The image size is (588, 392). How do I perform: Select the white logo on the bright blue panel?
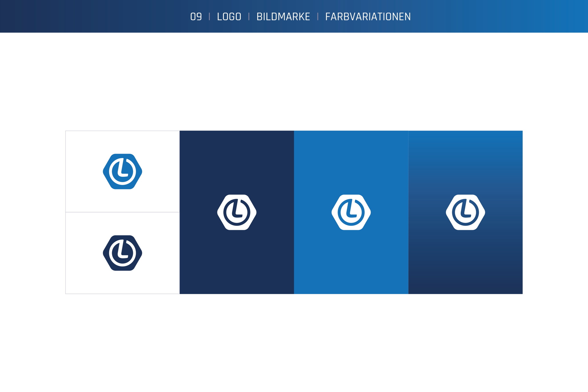pyautogui.click(x=351, y=212)
